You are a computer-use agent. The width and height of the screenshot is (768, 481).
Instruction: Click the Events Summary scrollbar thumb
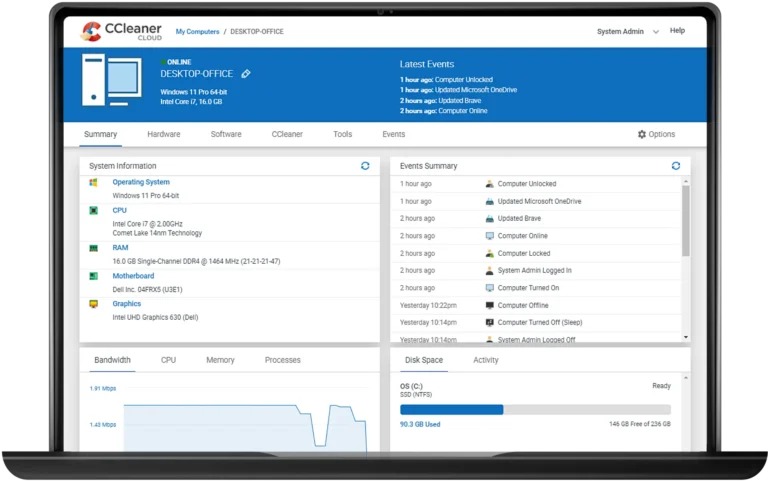tap(686, 220)
